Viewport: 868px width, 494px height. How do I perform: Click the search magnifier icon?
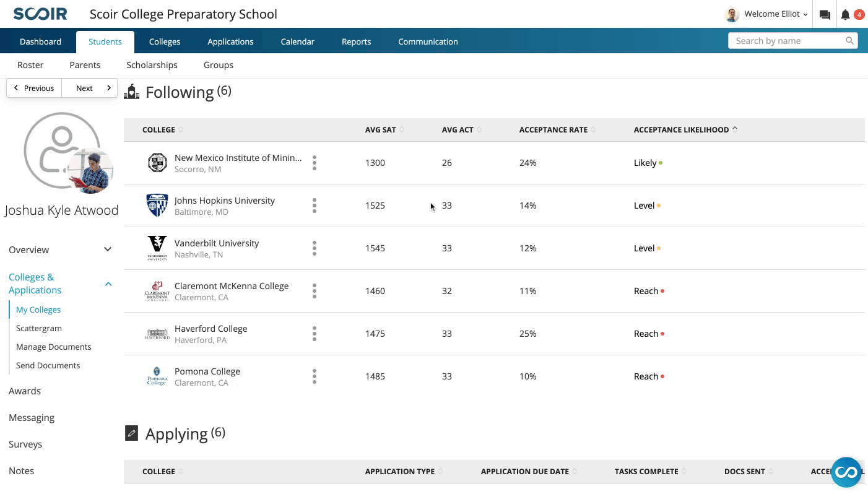pos(849,41)
